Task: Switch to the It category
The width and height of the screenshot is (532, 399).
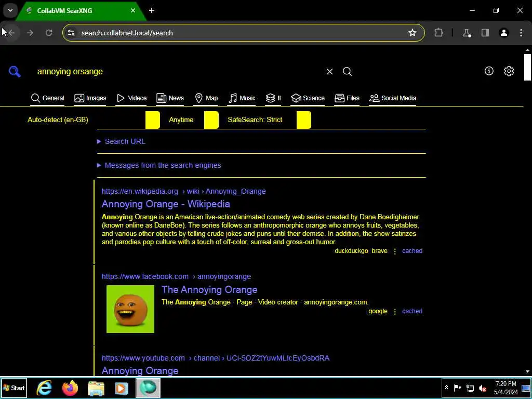Action: point(273,98)
